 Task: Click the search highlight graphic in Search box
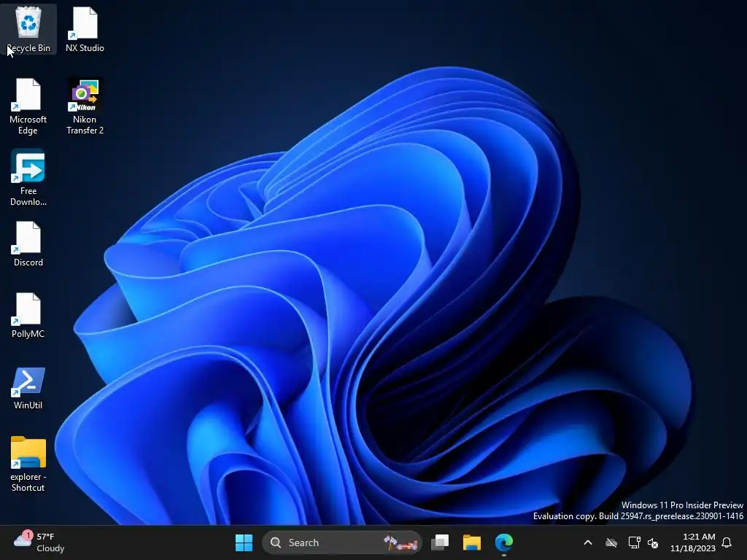coord(400,542)
